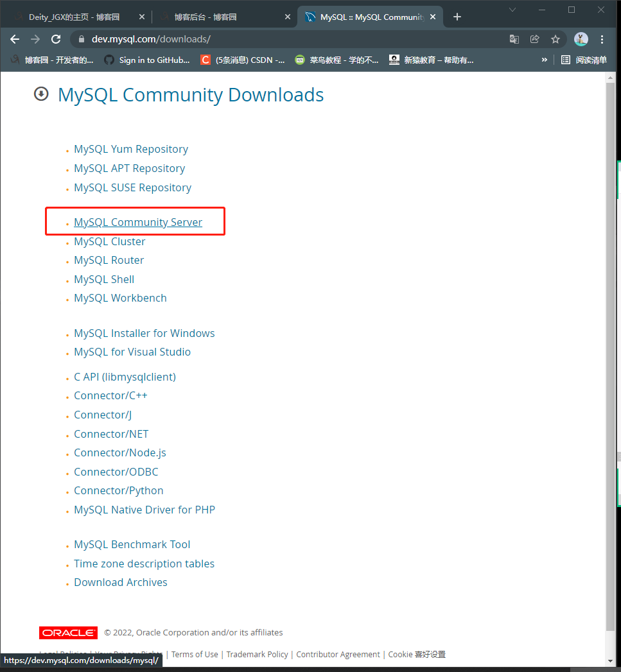Screen dimensions: 621x672
Task: Open MySQL Benchmark Tool link
Action: point(132,544)
